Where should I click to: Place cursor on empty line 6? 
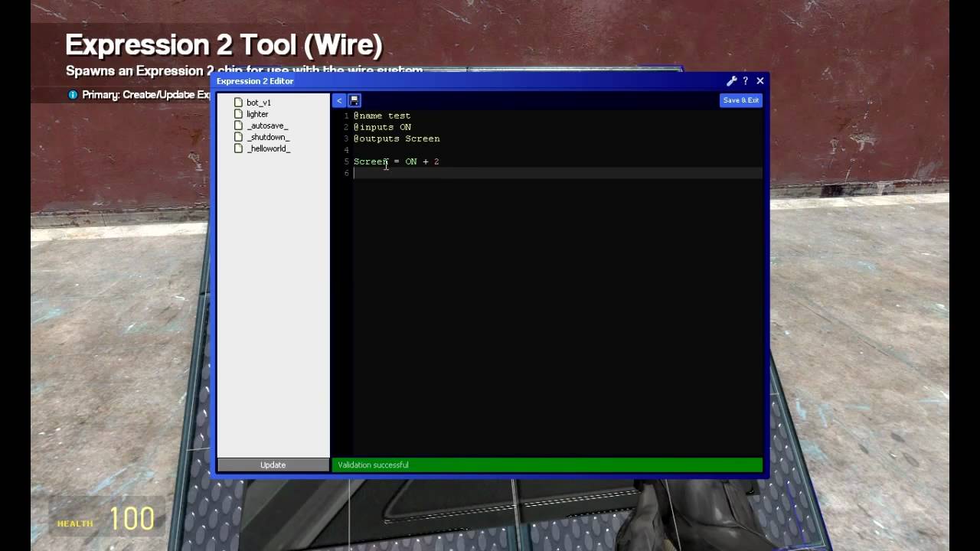pyautogui.click(x=557, y=173)
